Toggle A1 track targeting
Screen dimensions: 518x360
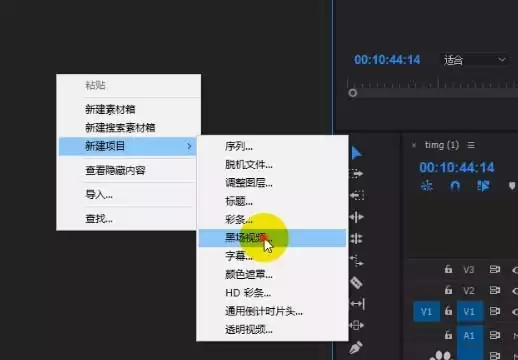tap(469, 335)
